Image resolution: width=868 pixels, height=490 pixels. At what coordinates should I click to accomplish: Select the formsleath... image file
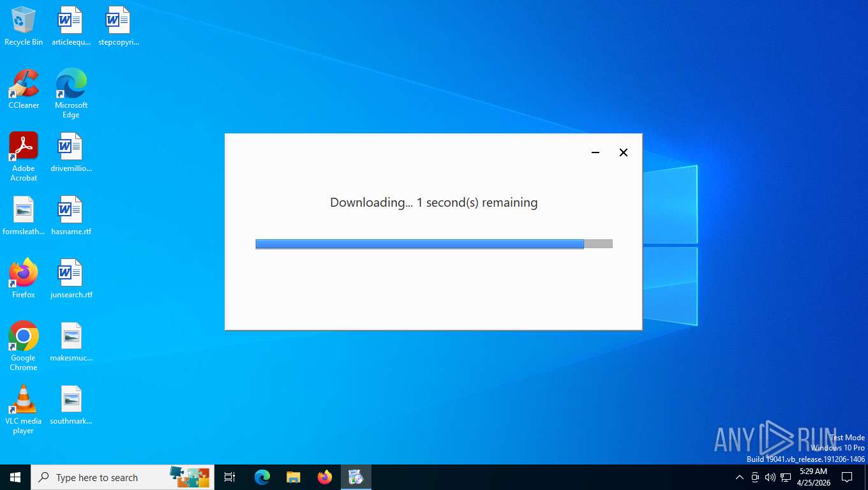tap(24, 216)
